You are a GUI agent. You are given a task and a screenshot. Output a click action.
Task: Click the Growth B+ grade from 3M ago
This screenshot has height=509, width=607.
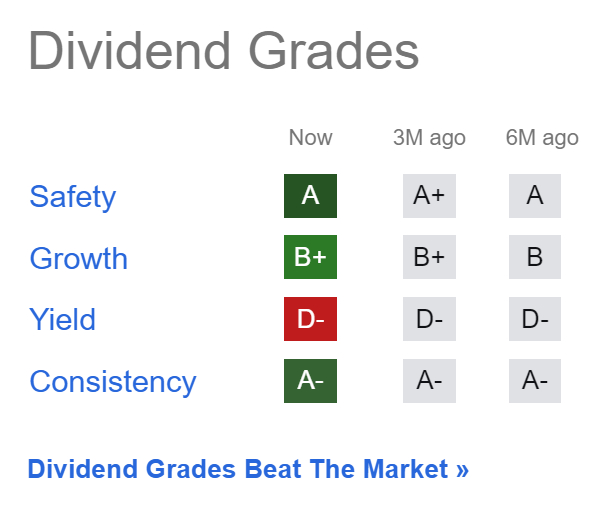[429, 258]
